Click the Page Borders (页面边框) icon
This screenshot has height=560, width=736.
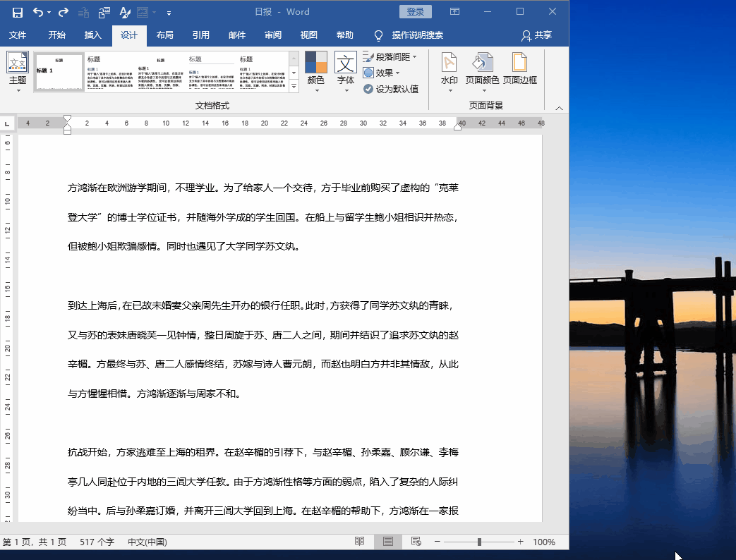(x=520, y=69)
